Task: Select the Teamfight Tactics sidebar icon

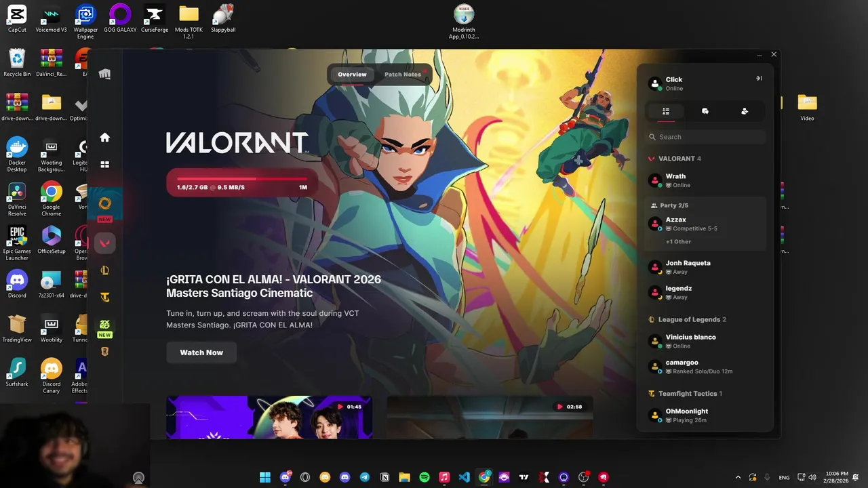Action: [x=104, y=297]
